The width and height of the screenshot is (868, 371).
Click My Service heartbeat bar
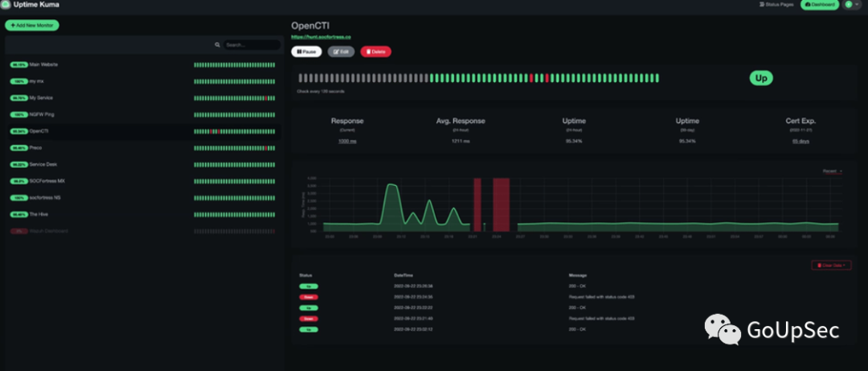(x=234, y=98)
